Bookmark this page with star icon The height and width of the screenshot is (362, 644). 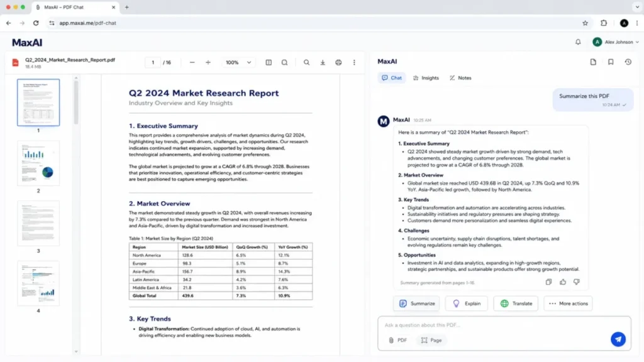[x=586, y=23]
